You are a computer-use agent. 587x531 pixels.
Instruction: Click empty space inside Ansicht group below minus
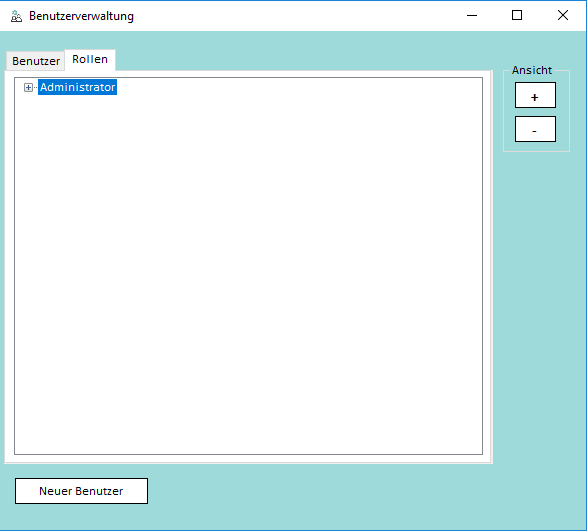pyautogui.click(x=536, y=146)
